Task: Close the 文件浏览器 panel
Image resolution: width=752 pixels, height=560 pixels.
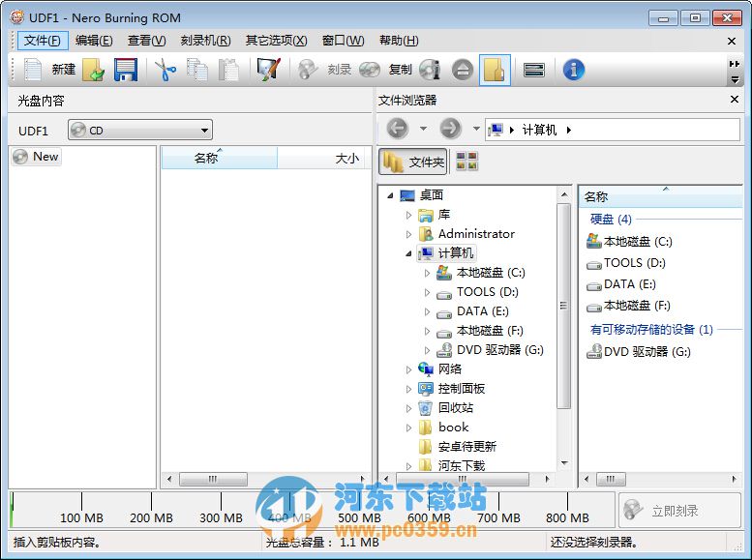Action: tap(735, 100)
